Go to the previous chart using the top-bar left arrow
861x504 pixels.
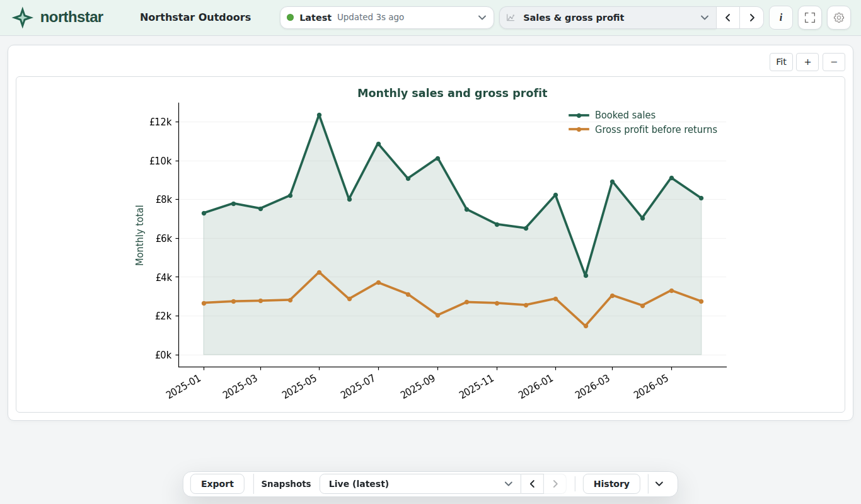(x=728, y=18)
